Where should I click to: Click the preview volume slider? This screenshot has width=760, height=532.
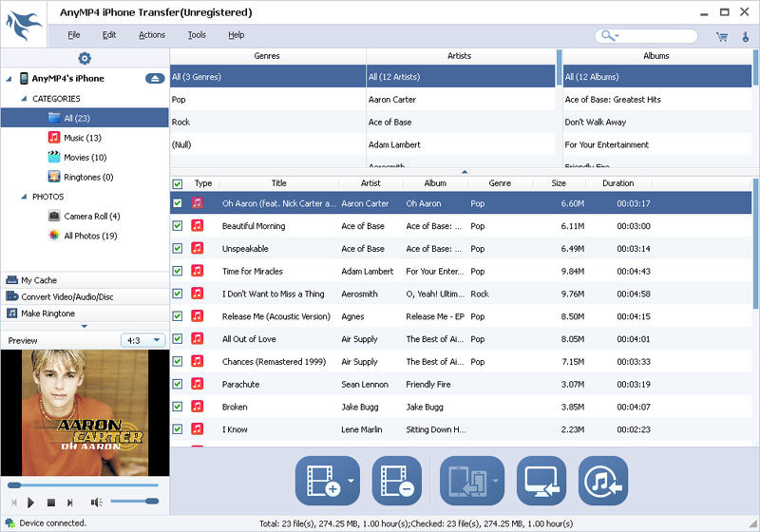(134, 502)
